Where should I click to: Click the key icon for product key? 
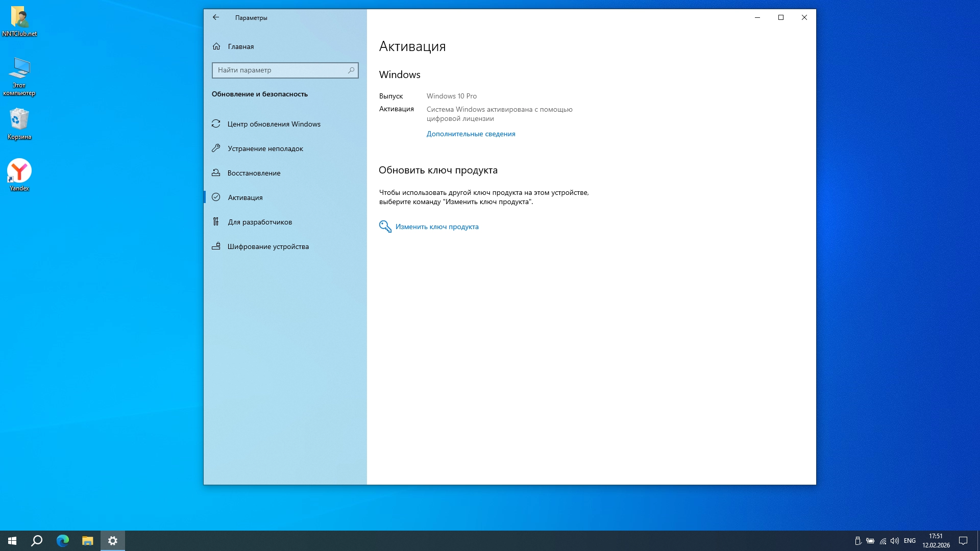pyautogui.click(x=385, y=227)
